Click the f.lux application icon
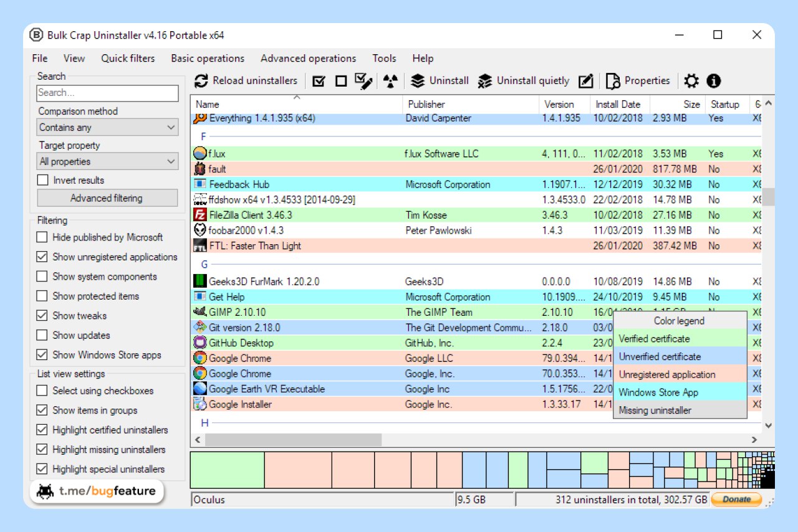The height and width of the screenshot is (532, 798). (x=199, y=153)
